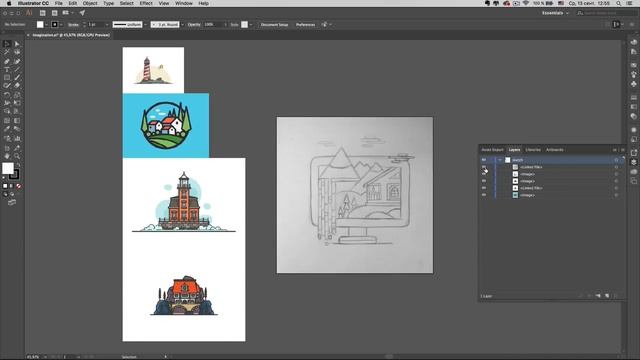Screen dimensions: 640x360
Task: Switch to the Libraries tab
Action: point(533,150)
